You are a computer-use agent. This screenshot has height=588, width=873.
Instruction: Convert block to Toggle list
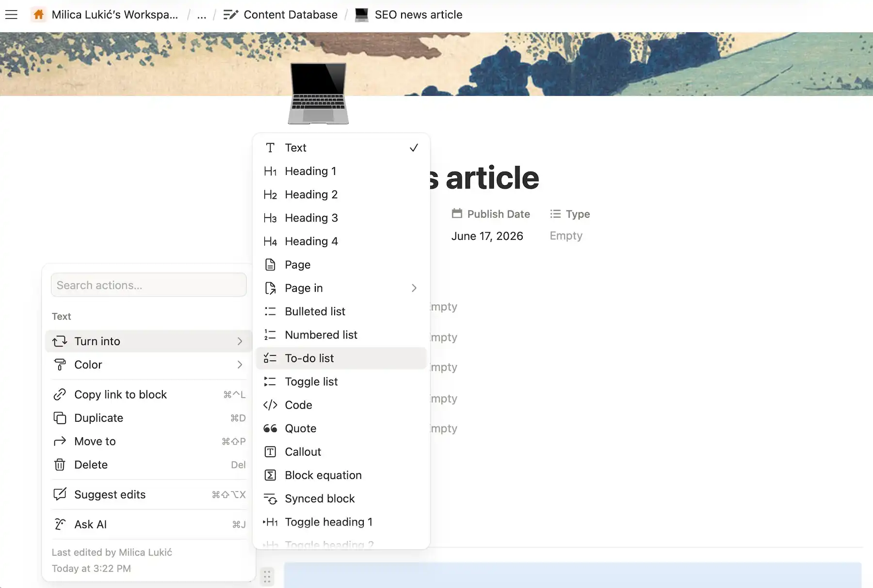coord(341,381)
